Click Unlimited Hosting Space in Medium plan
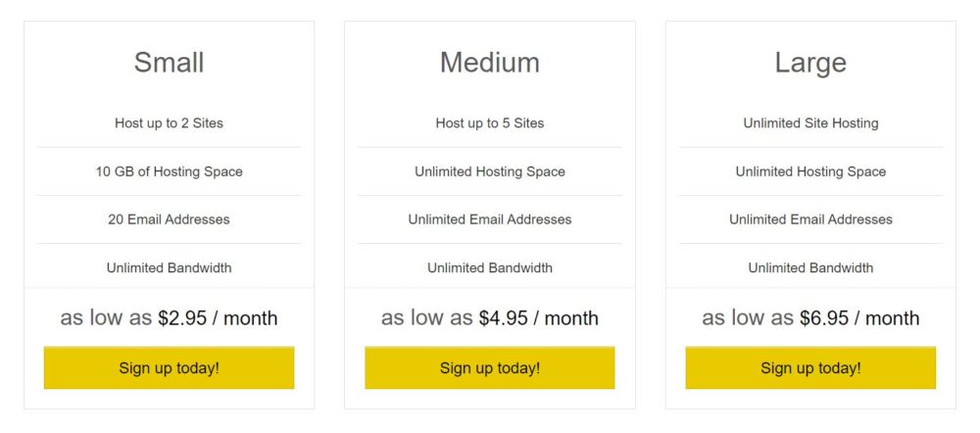This screenshot has height=433, width=980. [489, 171]
